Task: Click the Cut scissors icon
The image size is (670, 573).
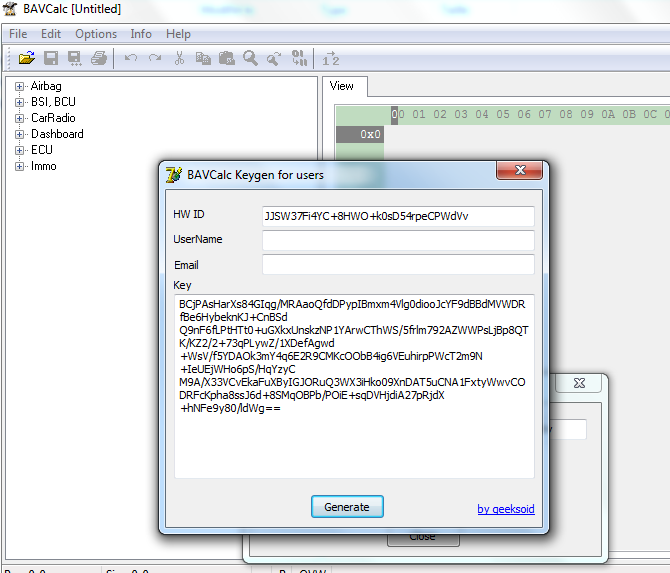Action: 179,58
